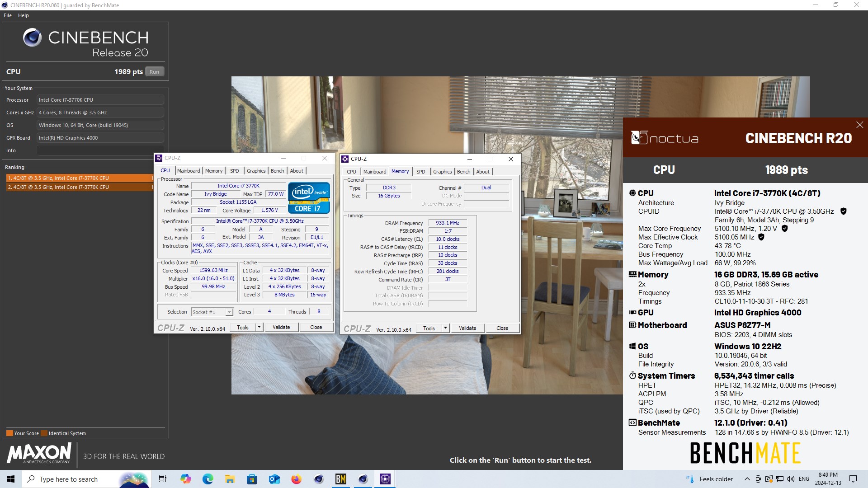Click Close button in left CPU-Z window
The image size is (868, 488).
coord(316,327)
